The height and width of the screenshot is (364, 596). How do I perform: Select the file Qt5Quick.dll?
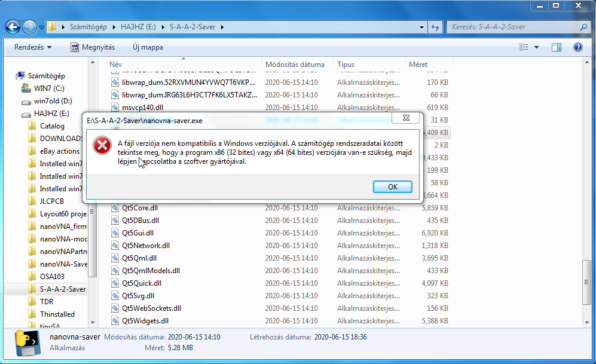click(x=142, y=283)
